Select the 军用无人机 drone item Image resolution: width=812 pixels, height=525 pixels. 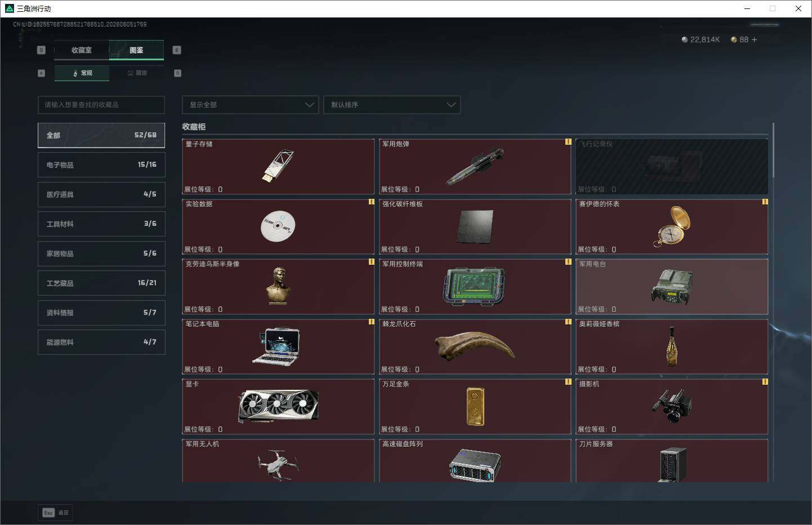pos(278,460)
